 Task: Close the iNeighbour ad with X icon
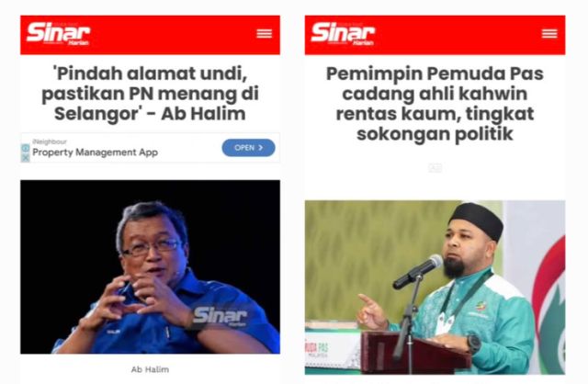[x=25, y=158]
